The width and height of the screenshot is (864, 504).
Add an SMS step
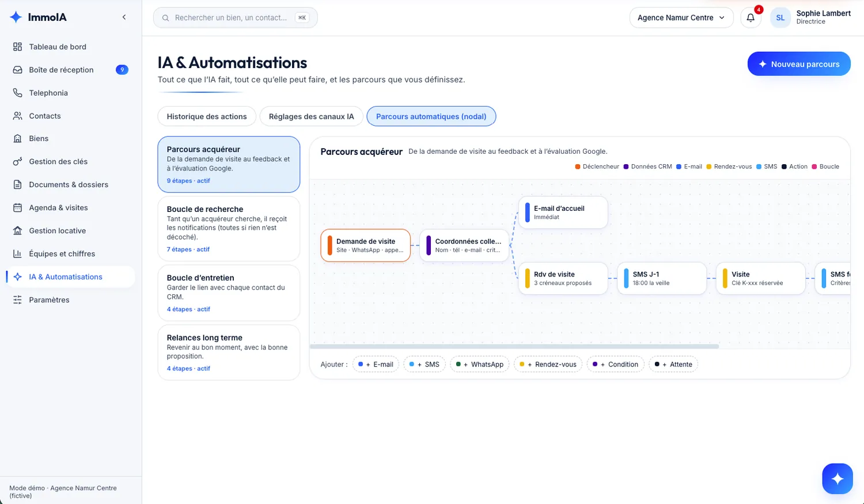[x=425, y=365]
